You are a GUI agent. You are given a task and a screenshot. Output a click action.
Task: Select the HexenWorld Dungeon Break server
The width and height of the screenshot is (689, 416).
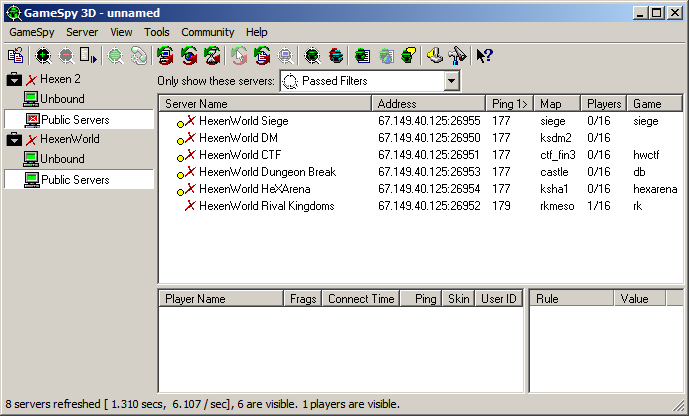(x=421, y=172)
